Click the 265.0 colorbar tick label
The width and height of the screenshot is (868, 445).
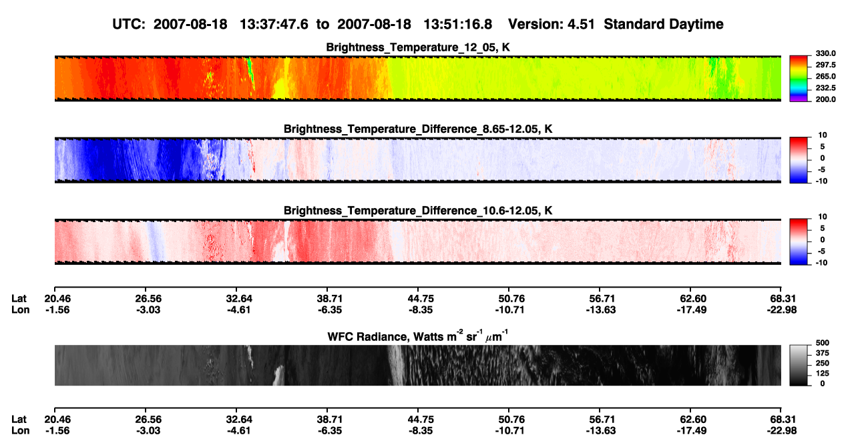tap(825, 76)
